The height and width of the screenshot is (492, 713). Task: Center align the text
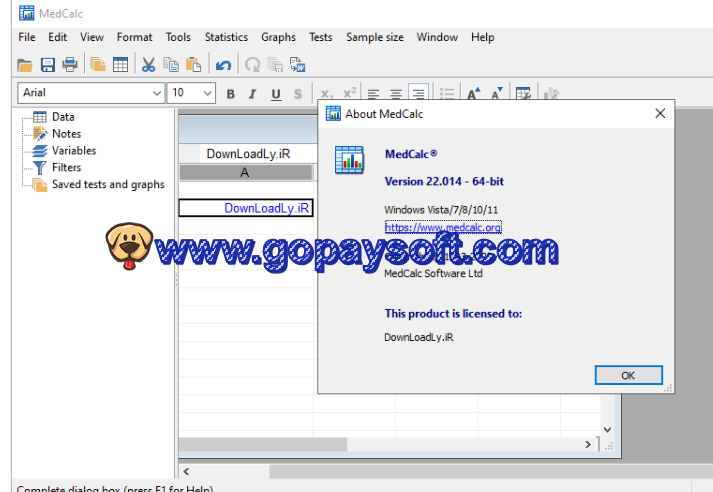point(396,94)
